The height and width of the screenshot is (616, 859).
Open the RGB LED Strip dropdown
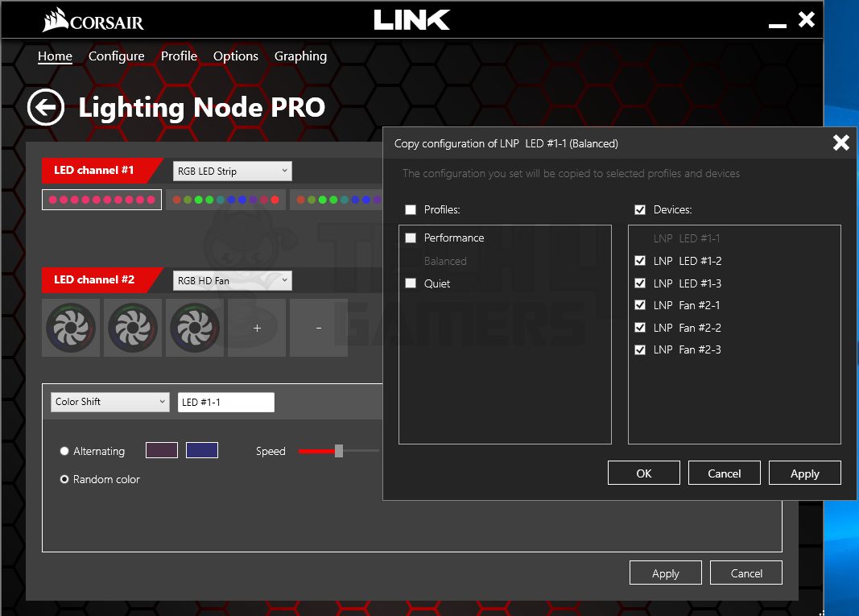[233, 171]
